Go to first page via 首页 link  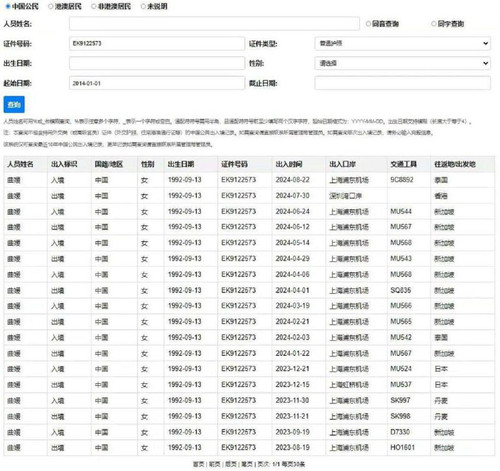point(198,464)
